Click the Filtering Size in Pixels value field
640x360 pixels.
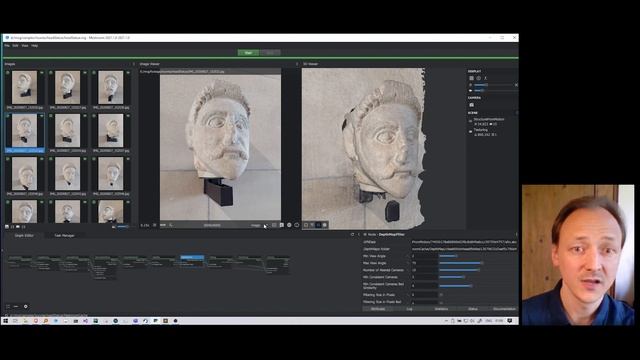(x=424, y=295)
